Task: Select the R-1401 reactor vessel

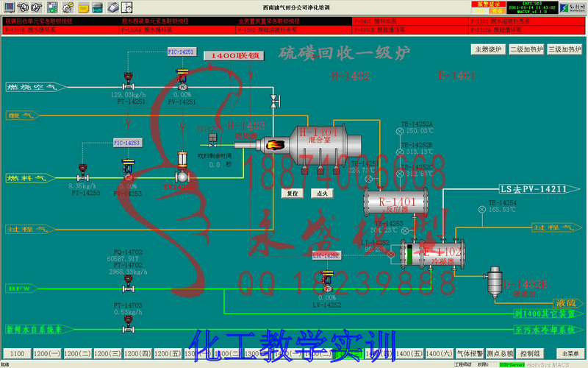Action: pos(396,202)
